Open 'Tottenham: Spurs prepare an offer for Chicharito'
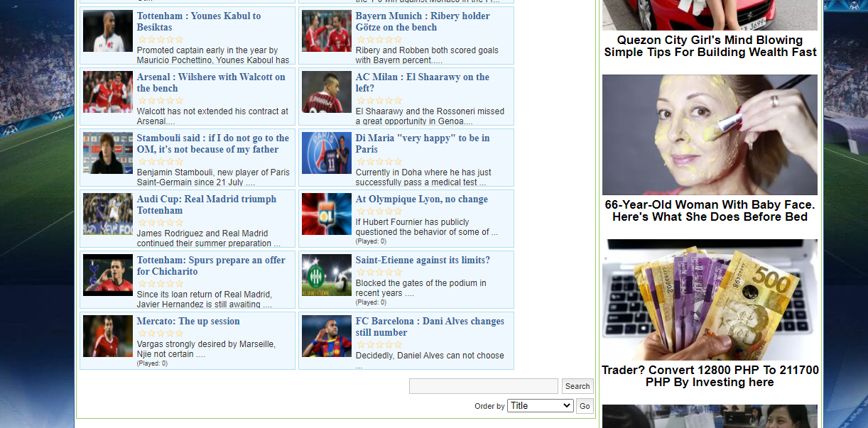 (x=210, y=265)
